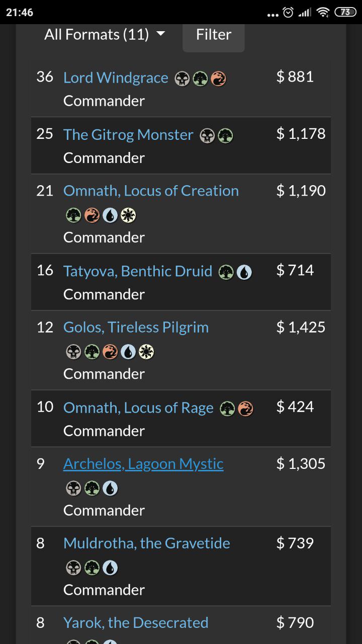Open Archelos, Lagoon Mystic link
Image resolution: width=362 pixels, height=644 pixels.
coord(143,464)
